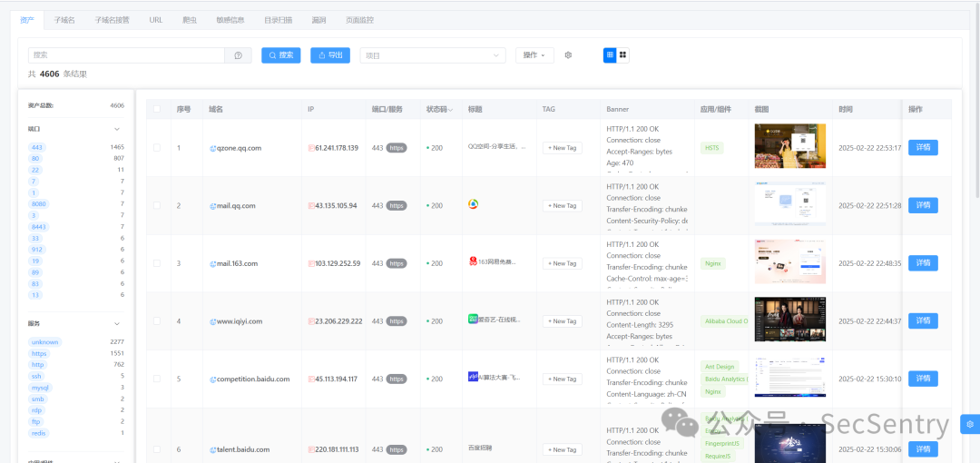Open the URL tab
Screen dimensions: 980x463
coord(156,20)
